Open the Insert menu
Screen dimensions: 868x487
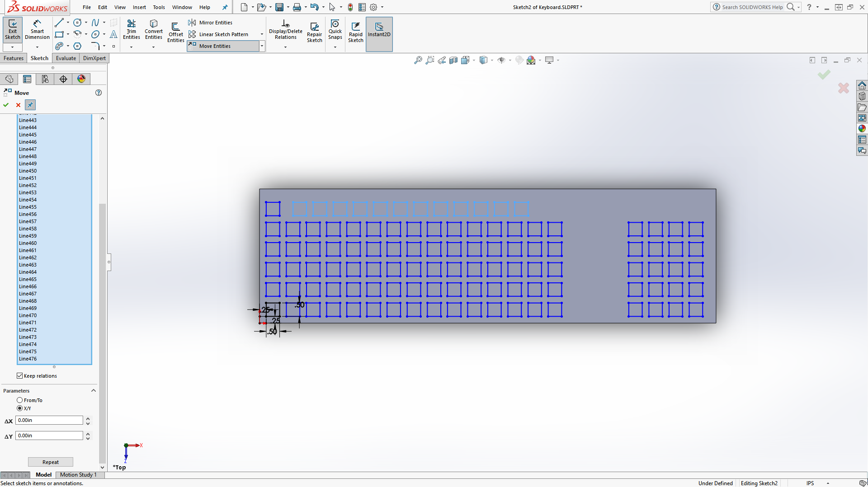[x=139, y=7]
